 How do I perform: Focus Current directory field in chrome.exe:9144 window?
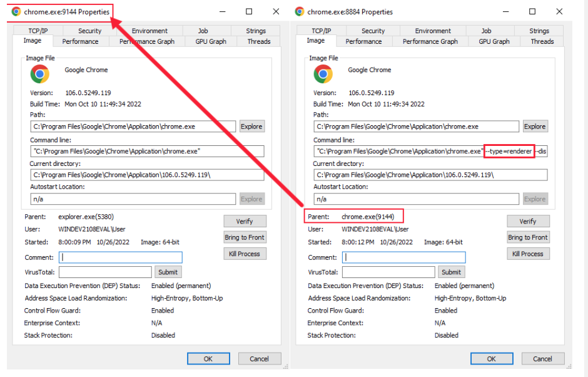coord(147,175)
